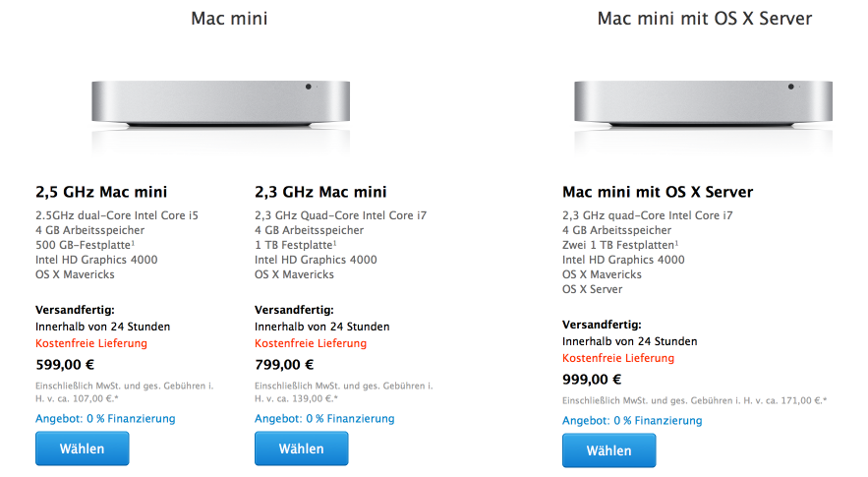Click the 999,00 € price
868x477 pixels.
pyautogui.click(x=592, y=379)
